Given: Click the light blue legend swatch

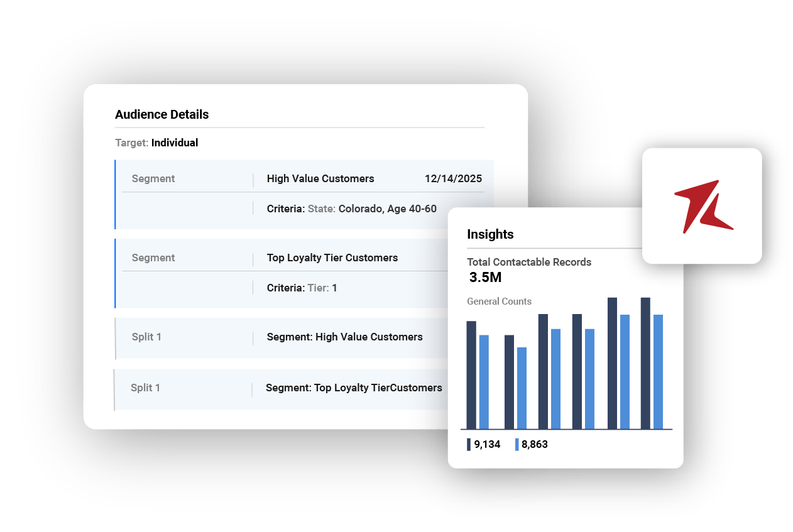Looking at the screenshot, I should click(517, 445).
